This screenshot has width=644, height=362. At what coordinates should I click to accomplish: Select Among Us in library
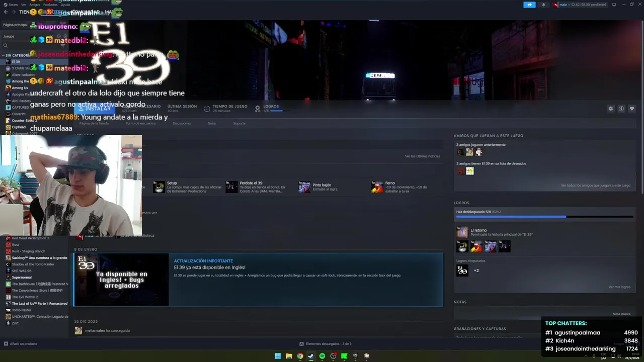pyautogui.click(x=20, y=88)
